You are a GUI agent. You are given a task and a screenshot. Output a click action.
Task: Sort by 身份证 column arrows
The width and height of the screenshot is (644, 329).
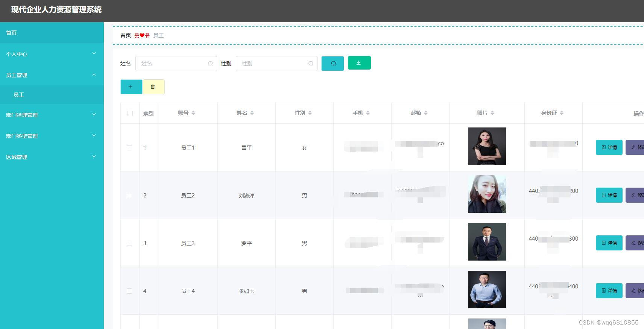(562, 113)
